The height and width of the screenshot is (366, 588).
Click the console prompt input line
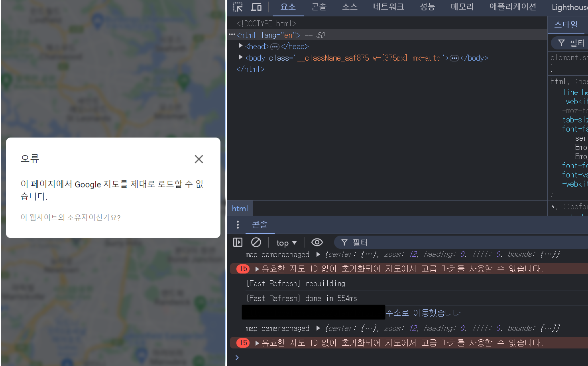pos(411,358)
